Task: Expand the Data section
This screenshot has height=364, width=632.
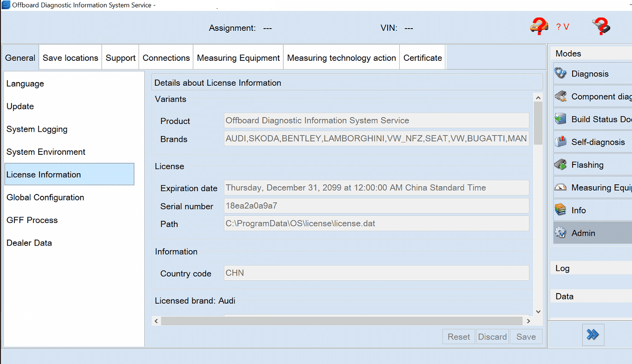Action: (564, 296)
